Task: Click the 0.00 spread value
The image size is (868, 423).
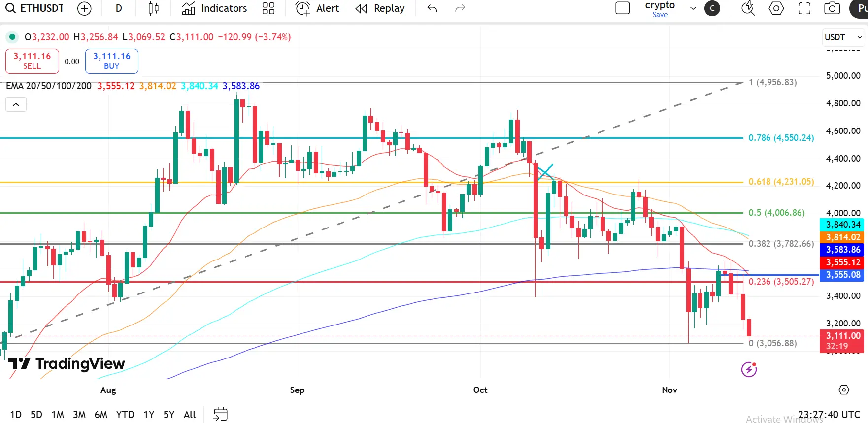Action: (72, 62)
